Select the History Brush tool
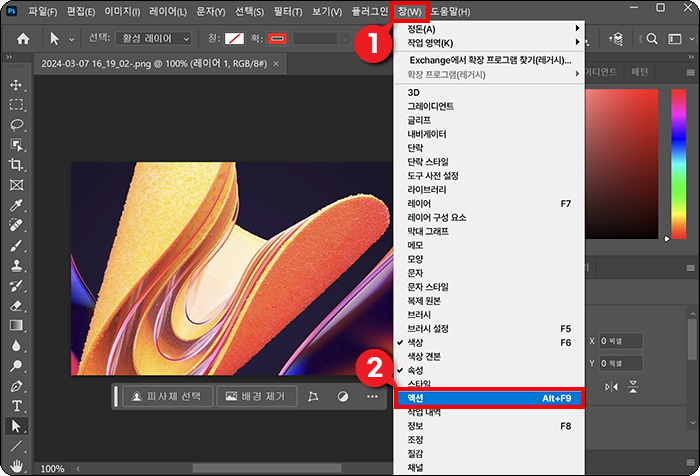The image size is (700, 476). coord(17,285)
